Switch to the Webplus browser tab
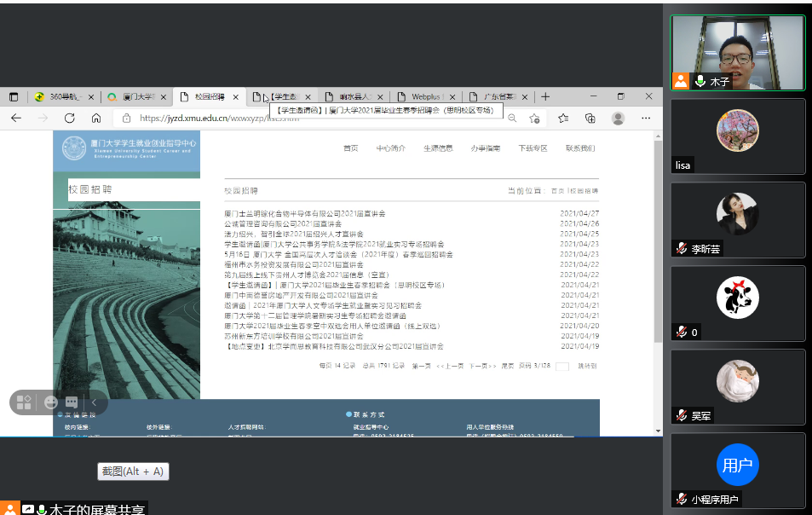 coord(429,96)
